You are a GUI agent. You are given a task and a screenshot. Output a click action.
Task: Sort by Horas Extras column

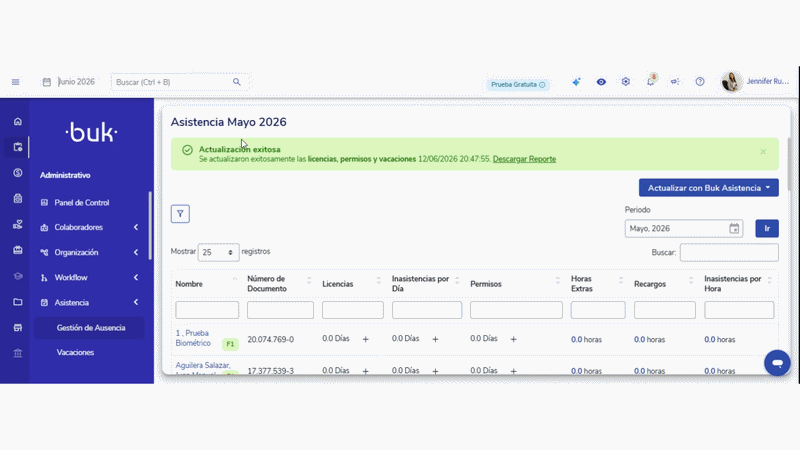[x=597, y=284]
